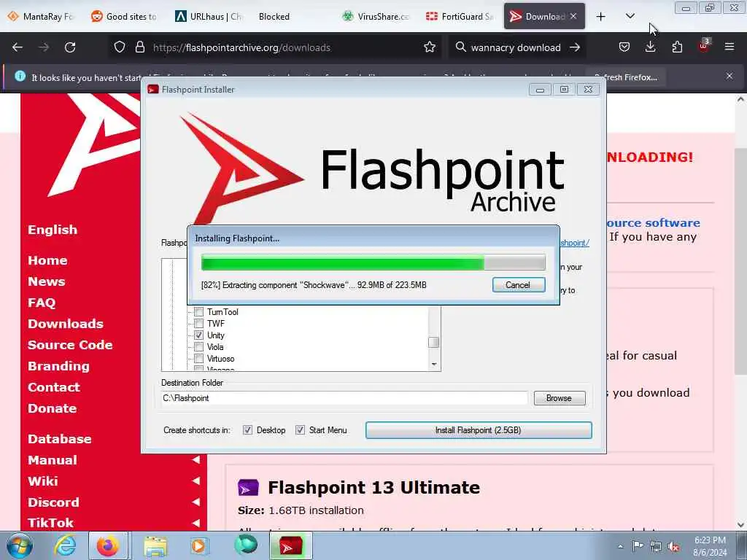Expand the arrow beside Discord
The height and width of the screenshot is (560, 747).
[196, 502]
